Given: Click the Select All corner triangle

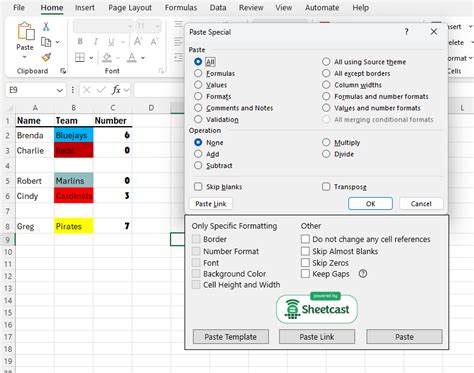Looking at the screenshot, I should pos(10,108).
